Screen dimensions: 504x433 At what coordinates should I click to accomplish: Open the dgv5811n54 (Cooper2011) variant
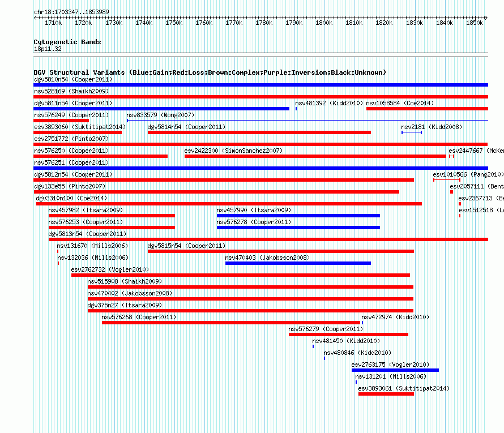(x=73, y=103)
